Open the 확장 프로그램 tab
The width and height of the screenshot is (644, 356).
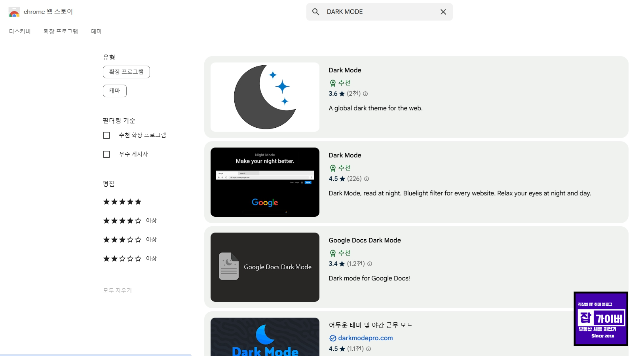point(61,31)
